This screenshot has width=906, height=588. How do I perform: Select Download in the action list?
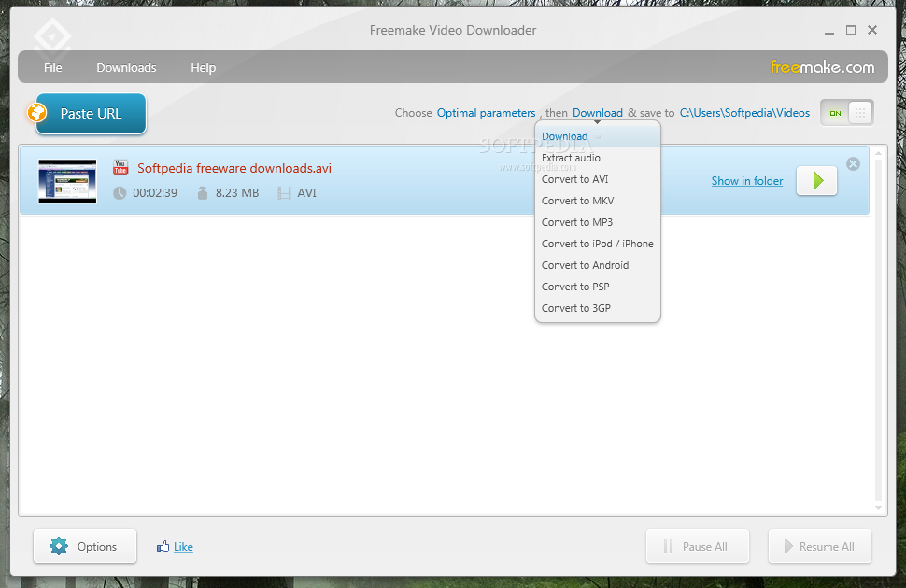[x=598, y=136]
